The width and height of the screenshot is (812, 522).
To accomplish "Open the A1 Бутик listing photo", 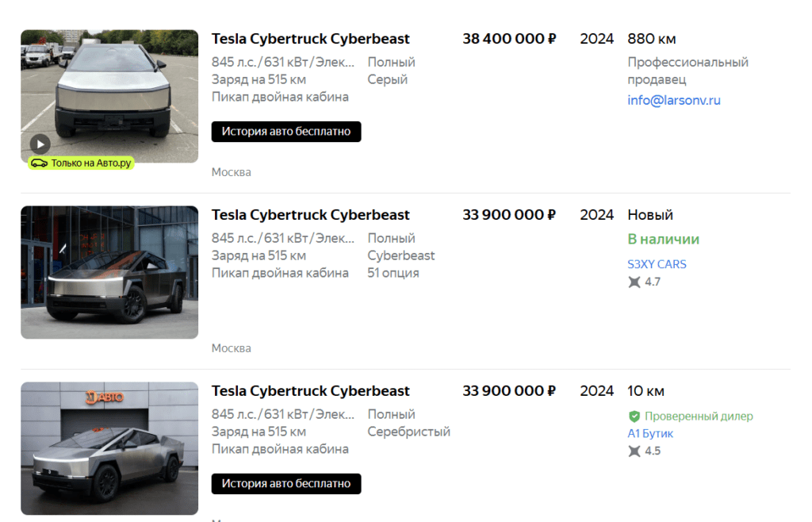I will 109,448.
